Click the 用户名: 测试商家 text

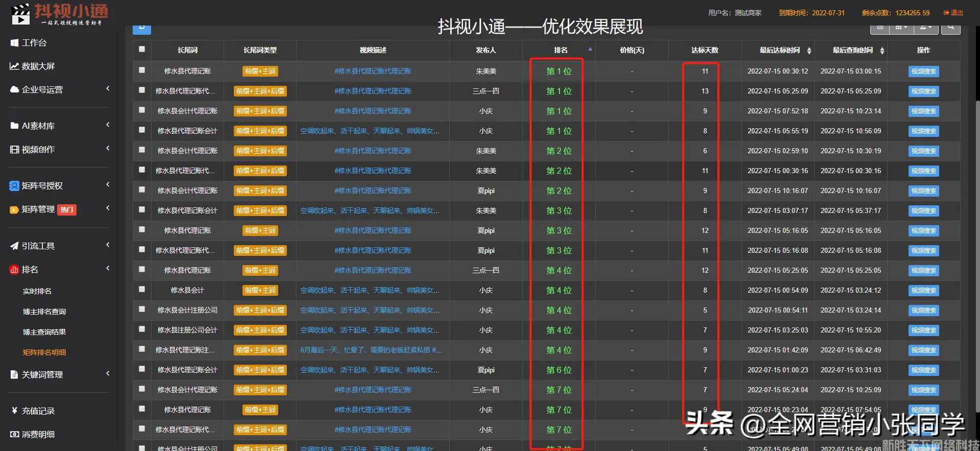734,13
